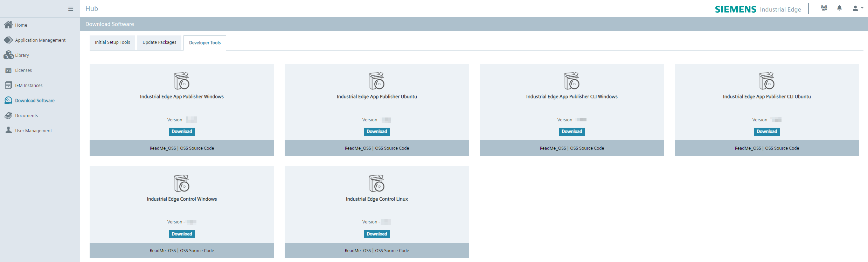Click App Publisher Ubuntu package icon
The image size is (868, 262).
(x=377, y=81)
